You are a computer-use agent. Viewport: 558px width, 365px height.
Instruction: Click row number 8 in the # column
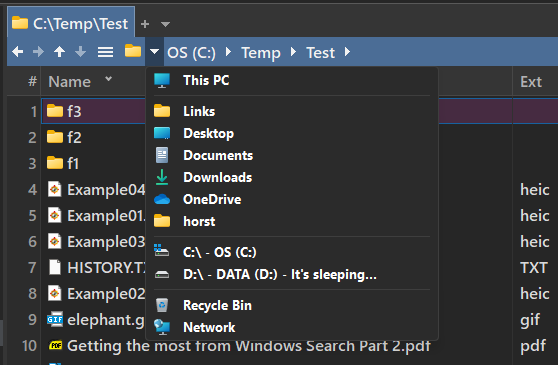(32, 293)
